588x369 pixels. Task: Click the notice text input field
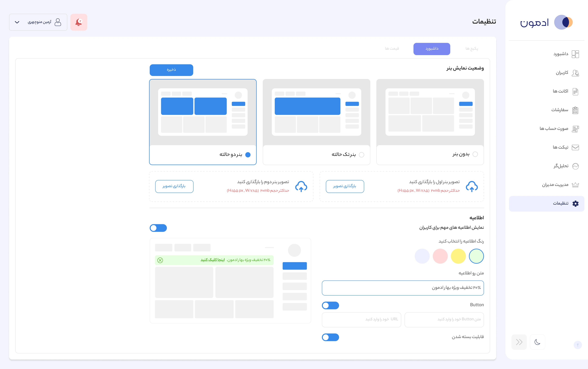403,288
